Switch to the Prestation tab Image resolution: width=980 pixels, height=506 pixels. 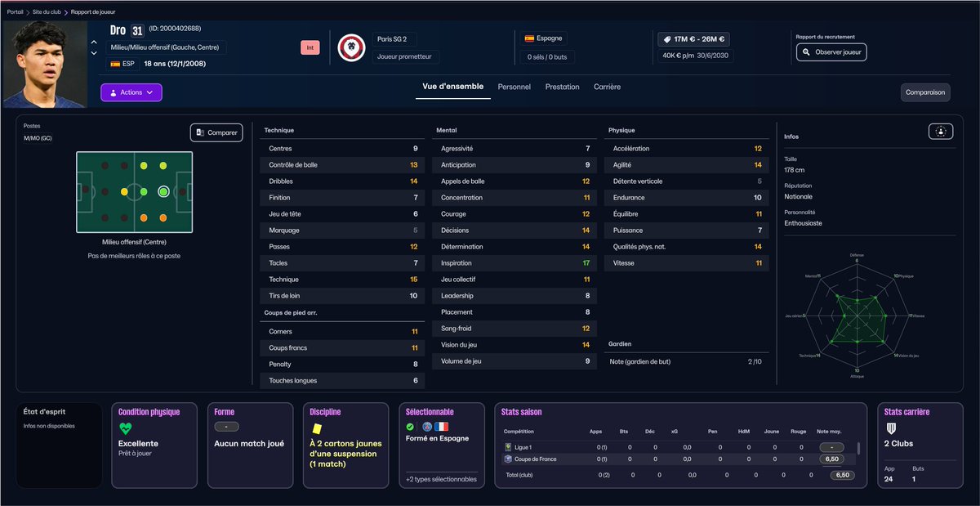point(563,87)
